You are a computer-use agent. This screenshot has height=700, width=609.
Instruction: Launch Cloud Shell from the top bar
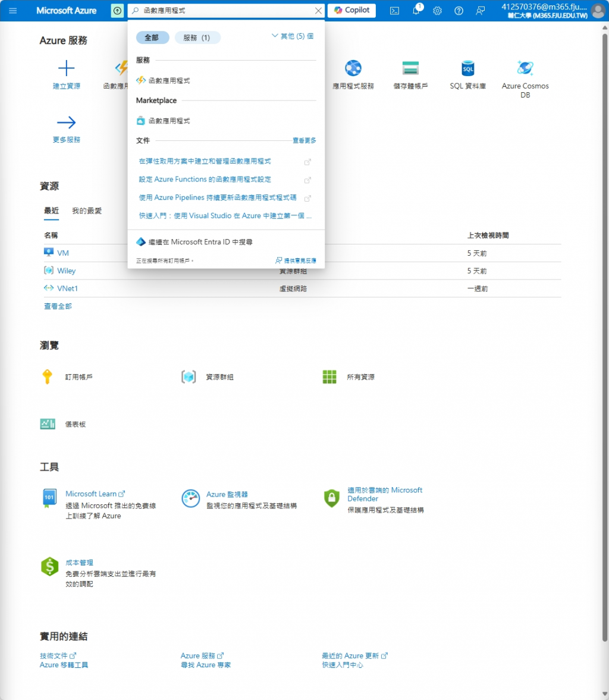(x=395, y=11)
